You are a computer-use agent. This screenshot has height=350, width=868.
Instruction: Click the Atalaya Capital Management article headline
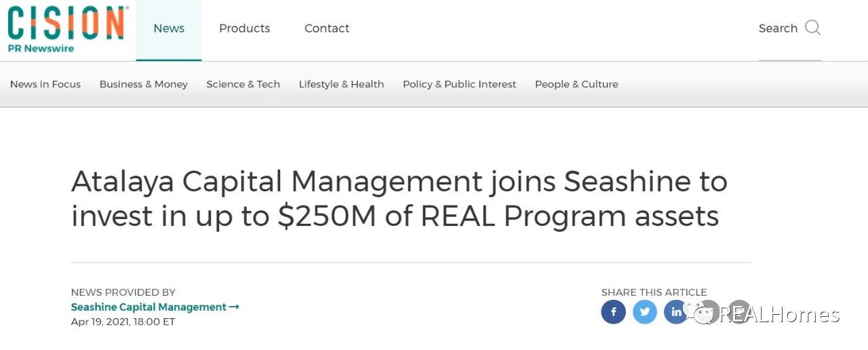[x=399, y=199]
